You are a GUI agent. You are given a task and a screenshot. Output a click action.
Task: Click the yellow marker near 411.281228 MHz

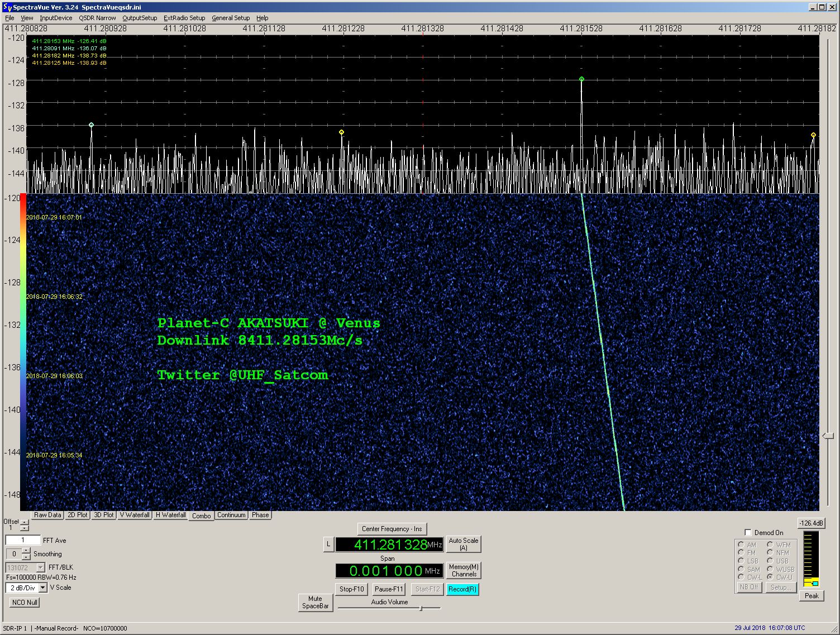pos(341,132)
